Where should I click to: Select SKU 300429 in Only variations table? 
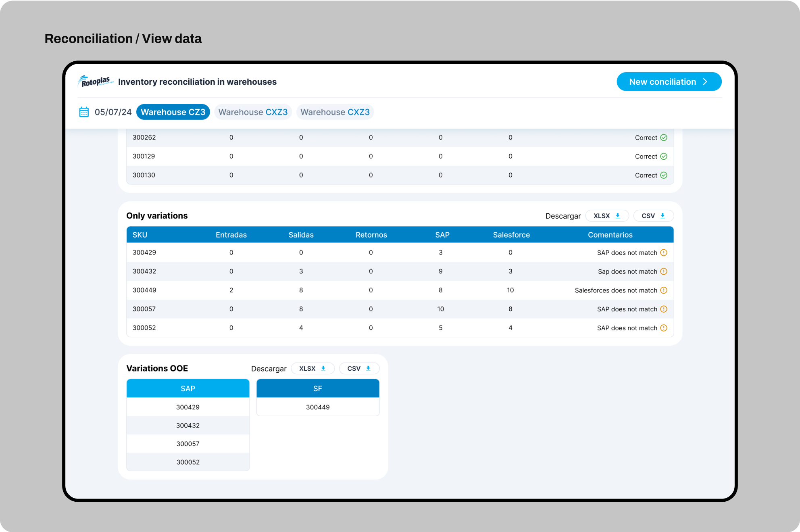144,252
